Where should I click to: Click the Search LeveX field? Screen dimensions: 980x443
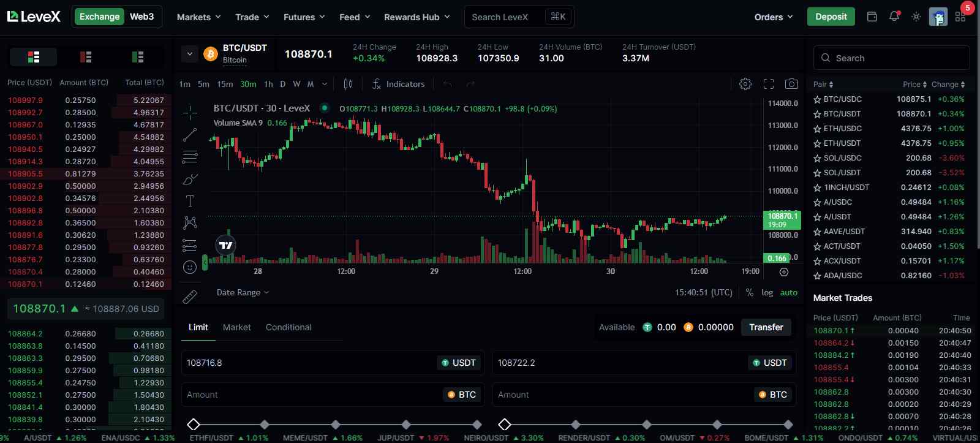[519, 17]
